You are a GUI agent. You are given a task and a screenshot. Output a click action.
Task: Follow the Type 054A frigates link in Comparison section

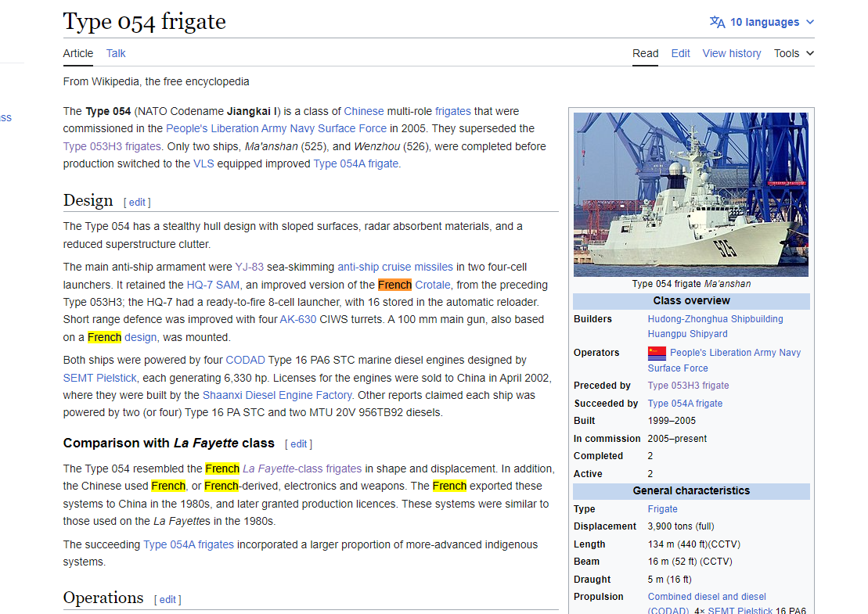coord(189,545)
